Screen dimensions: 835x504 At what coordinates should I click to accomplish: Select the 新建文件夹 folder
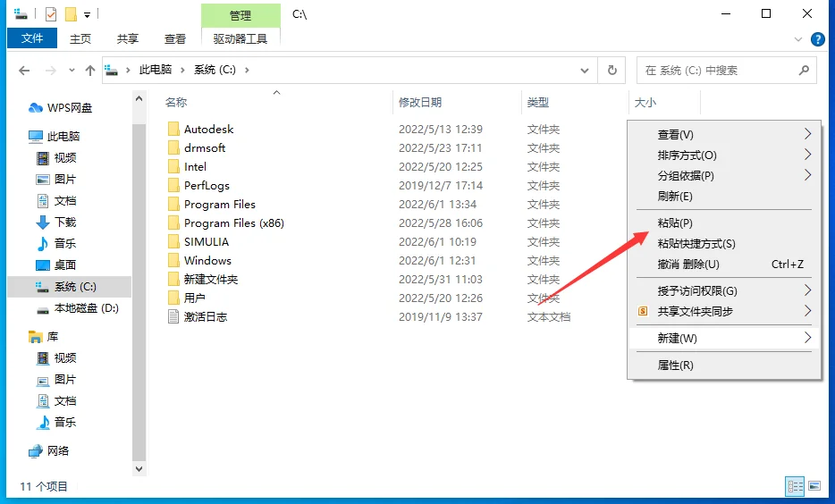click(211, 280)
